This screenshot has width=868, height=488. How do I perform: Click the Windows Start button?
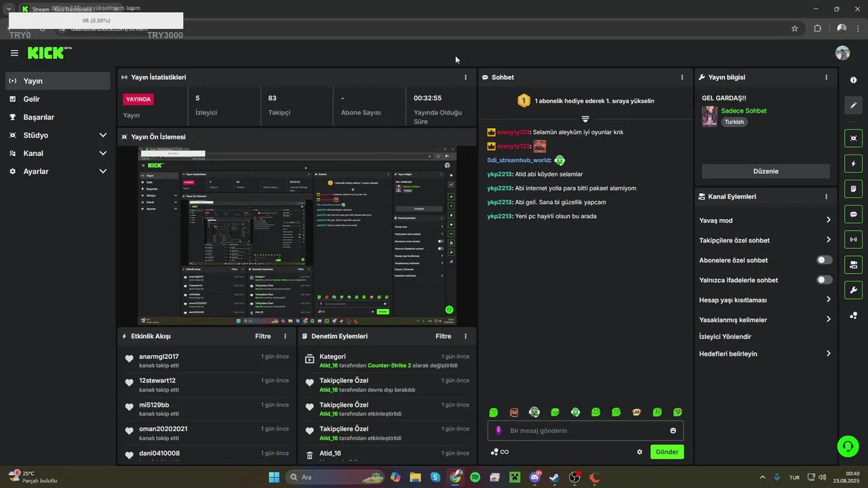274,477
